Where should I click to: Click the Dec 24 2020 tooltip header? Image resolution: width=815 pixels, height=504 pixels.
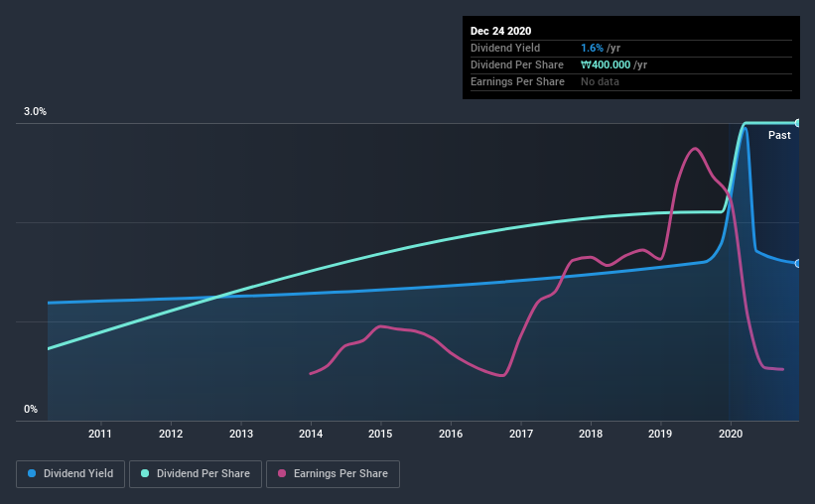coord(500,31)
